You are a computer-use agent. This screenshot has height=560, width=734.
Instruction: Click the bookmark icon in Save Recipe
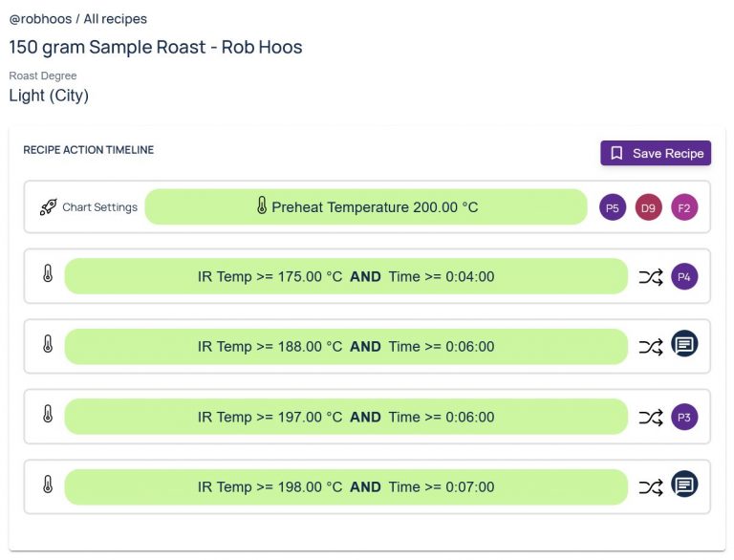coord(617,153)
